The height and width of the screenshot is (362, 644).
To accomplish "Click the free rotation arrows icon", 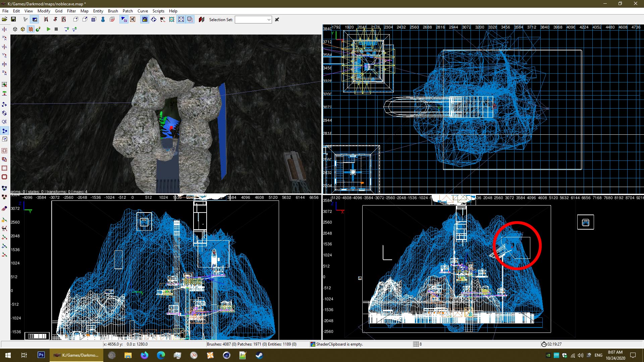I will (154, 19).
